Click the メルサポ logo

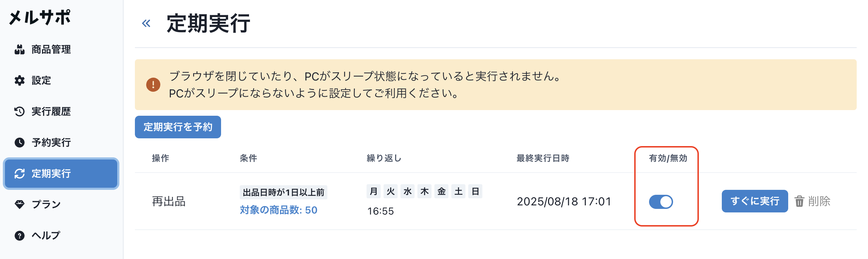(40, 17)
